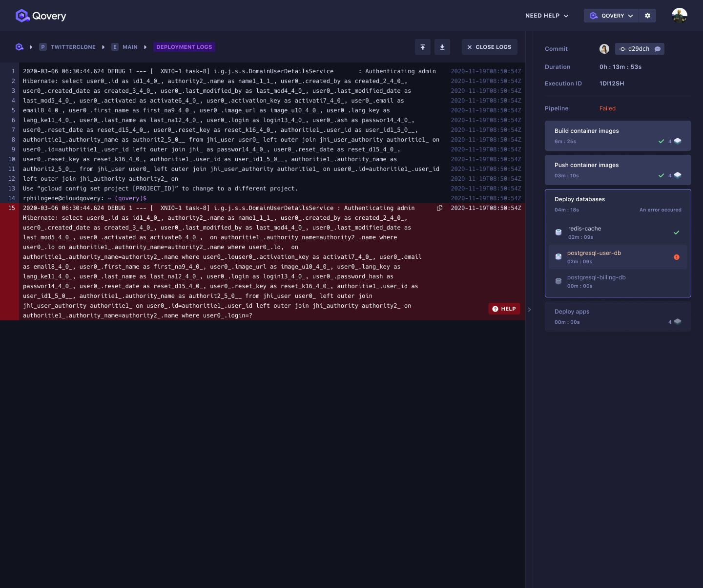Screen dimensions: 703x588
Task: Click the CLOSE LOGS button
Action: point(489,47)
